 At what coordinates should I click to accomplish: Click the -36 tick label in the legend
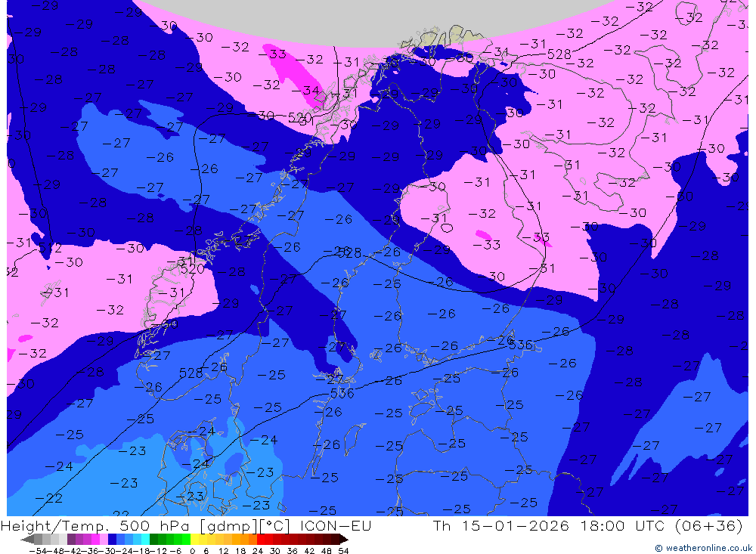90,551
